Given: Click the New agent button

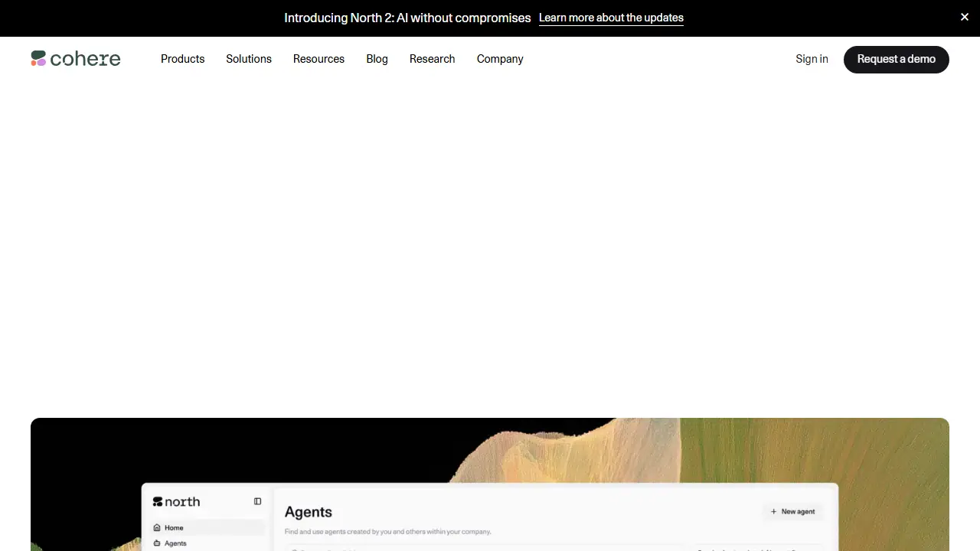Looking at the screenshot, I should pyautogui.click(x=793, y=511).
